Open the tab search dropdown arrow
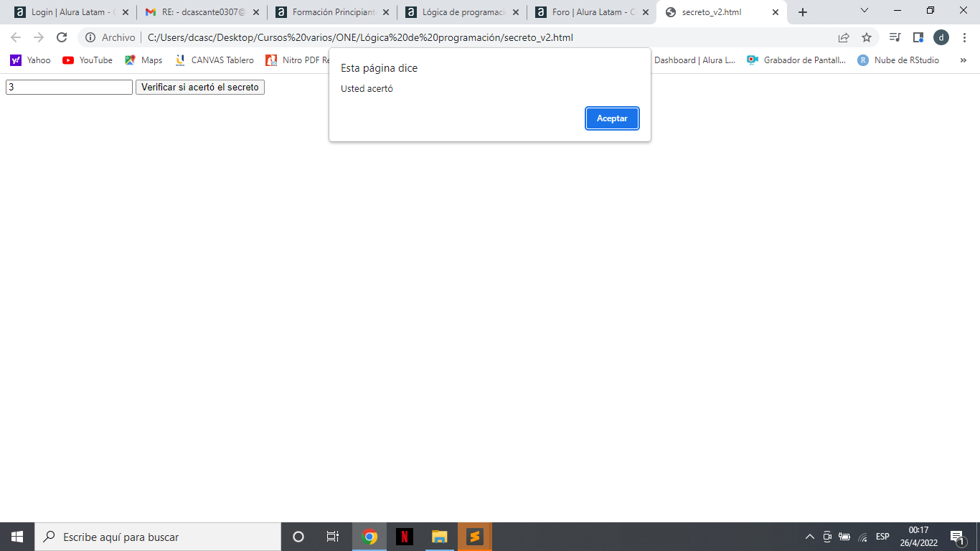Image resolution: width=980 pixels, height=551 pixels. (864, 10)
